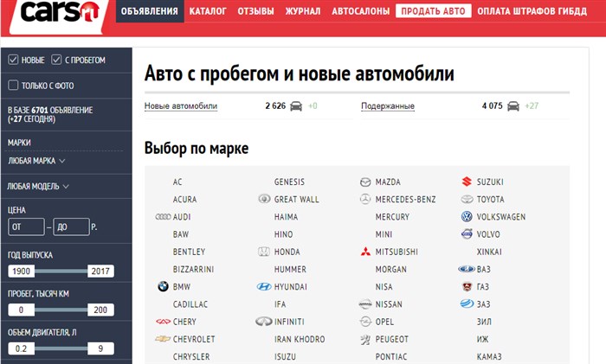Click the Подержанные link
This screenshot has height=364, width=606.
point(387,106)
